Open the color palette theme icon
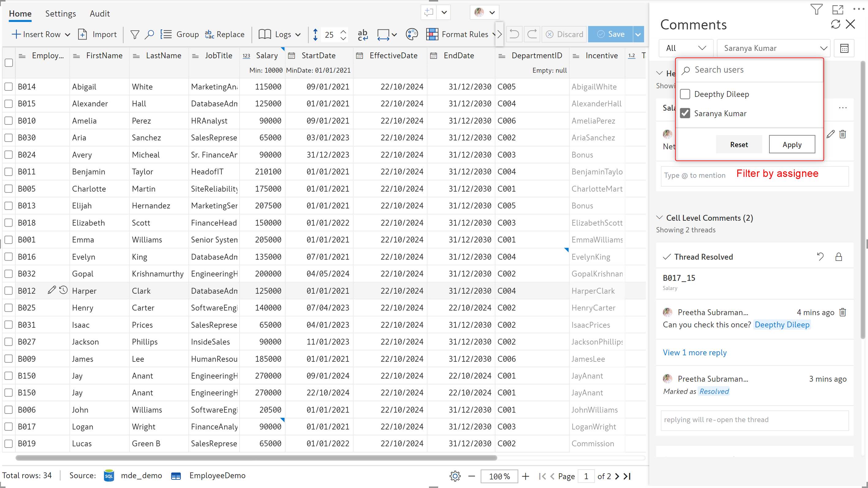Image resolution: width=868 pixels, height=488 pixels. tap(411, 34)
